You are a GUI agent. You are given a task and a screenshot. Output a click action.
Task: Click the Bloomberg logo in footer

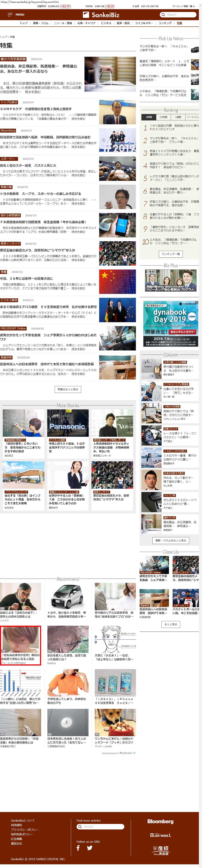click(160, 822)
